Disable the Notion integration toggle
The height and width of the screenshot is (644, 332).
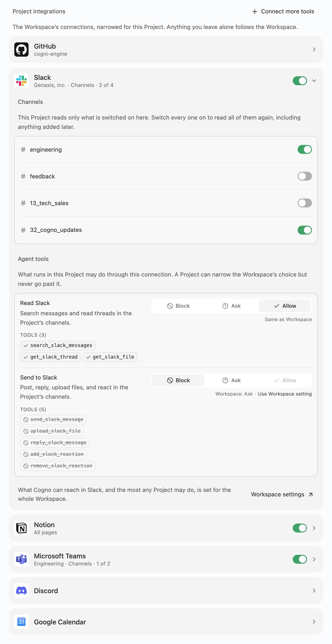[x=300, y=528]
